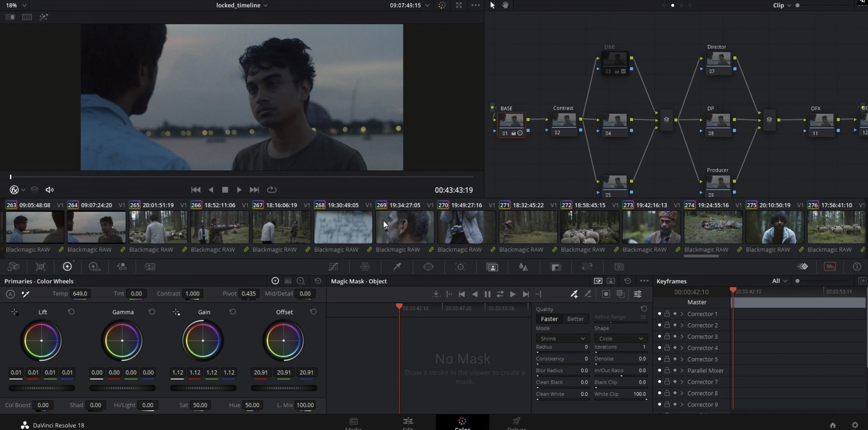Reset the Lift color wheel

click(x=71, y=312)
